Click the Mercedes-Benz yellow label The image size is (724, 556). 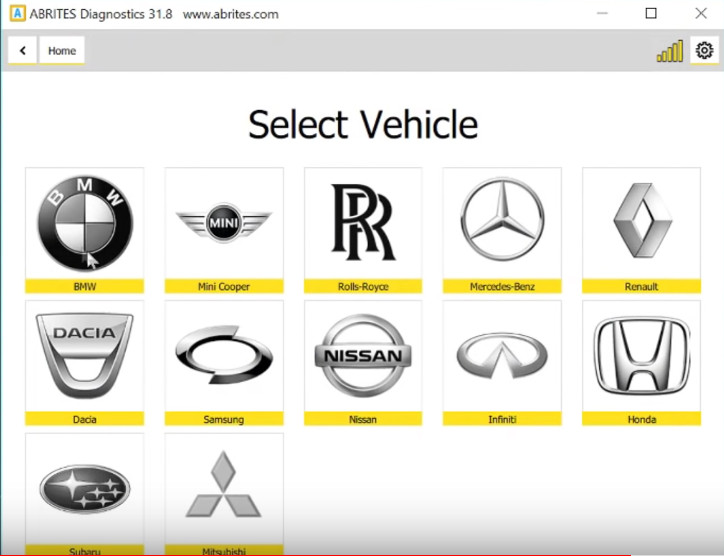502,286
